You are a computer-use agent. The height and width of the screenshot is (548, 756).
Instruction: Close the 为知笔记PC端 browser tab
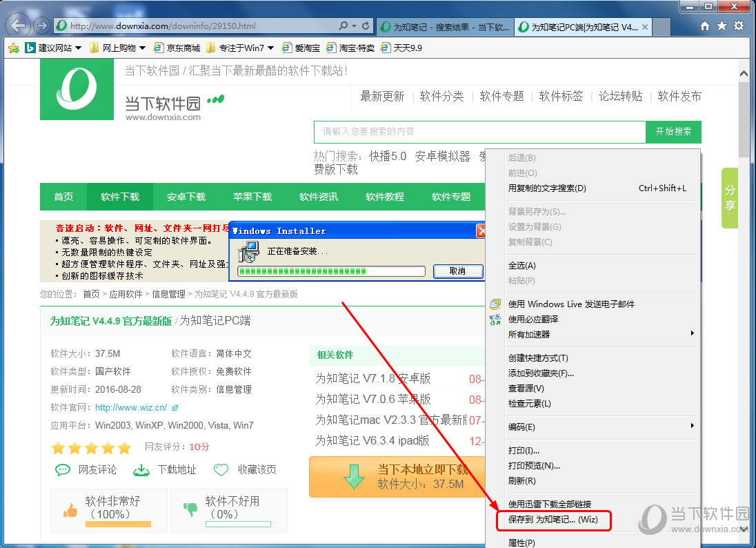coord(645,27)
